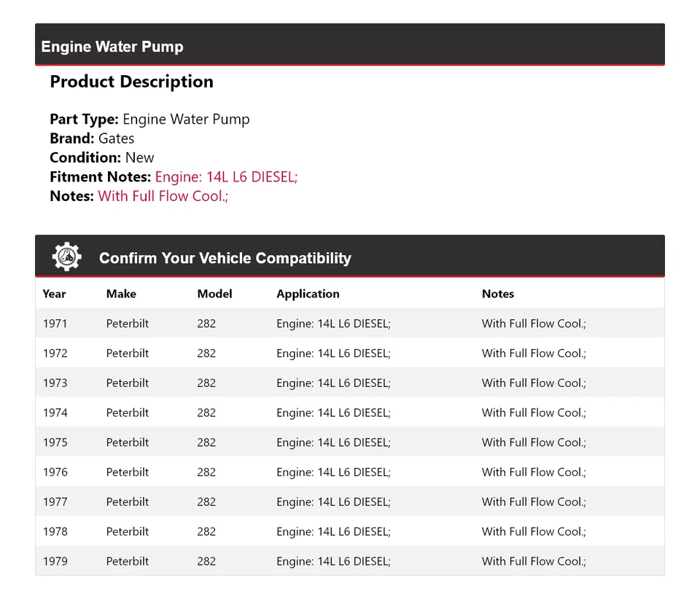Click the Notes column header
Screen dimensions: 700x599
498,294
